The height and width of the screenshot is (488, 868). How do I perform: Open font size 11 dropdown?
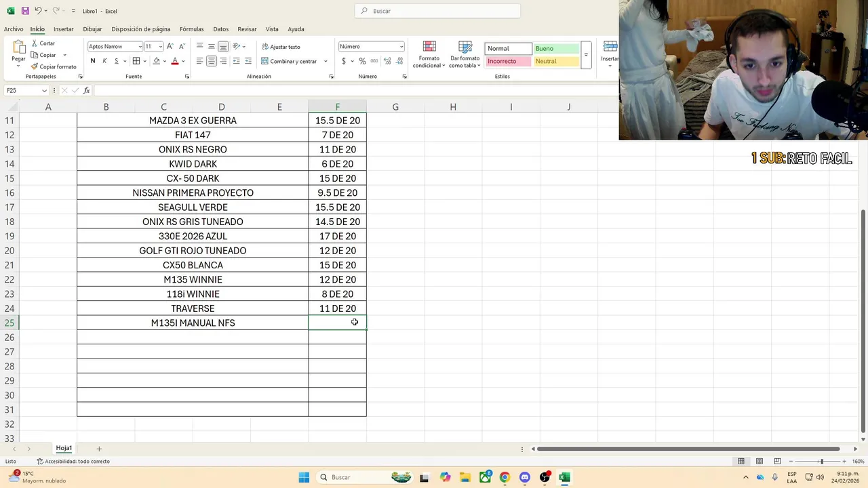(x=160, y=46)
